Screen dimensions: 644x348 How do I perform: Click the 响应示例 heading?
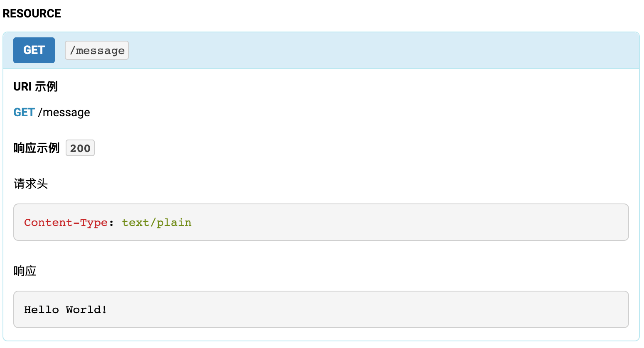coord(37,148)
